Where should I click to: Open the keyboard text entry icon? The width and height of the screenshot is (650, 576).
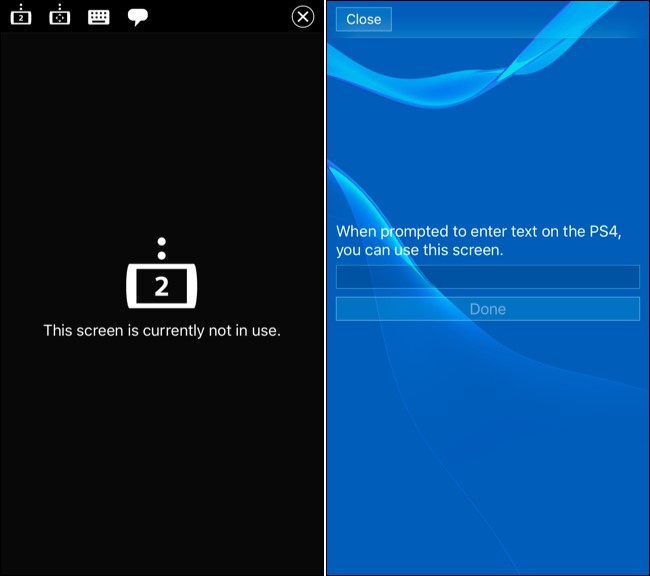[x=99, y=17]
